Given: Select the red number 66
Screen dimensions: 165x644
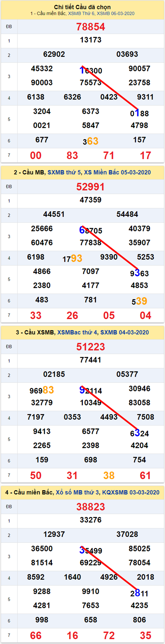Looking at the screenshot, I should click(36, 635).
